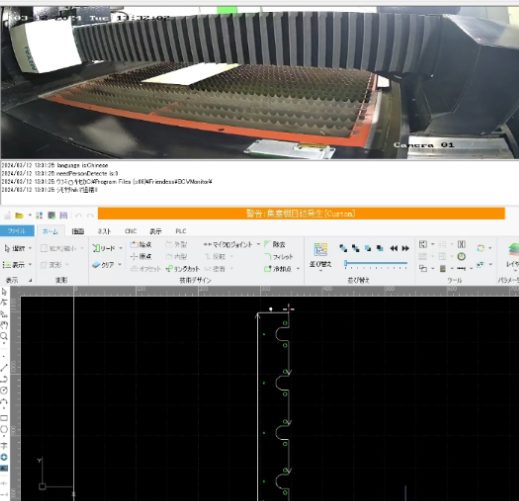Click the blue ring icon in left toolbar
The width and height of the screenshot is (519, 501).
coord(4,457)
